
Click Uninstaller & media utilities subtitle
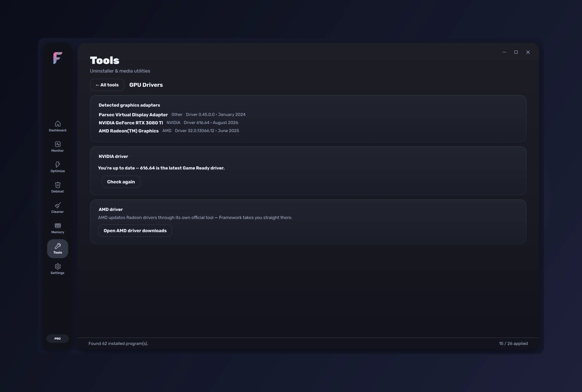[120, 71]
